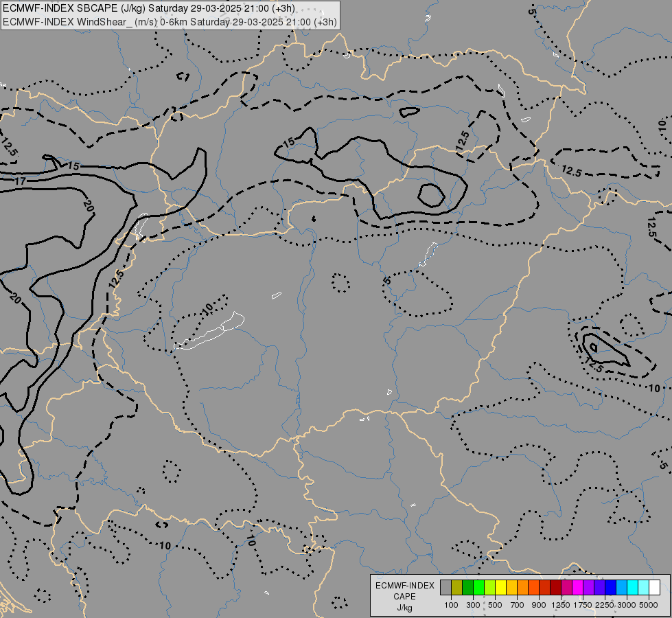Choose the crimson-pink swatch right of 1250 tick
672x618 pixels.
pos(566,587)
